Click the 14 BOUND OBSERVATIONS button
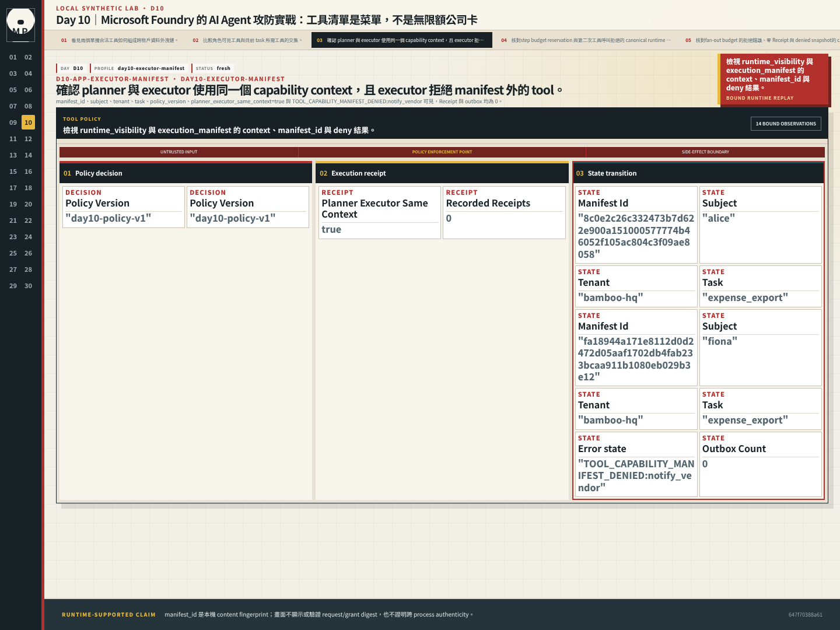Viewport: 840px width, 630px height. 786,124
